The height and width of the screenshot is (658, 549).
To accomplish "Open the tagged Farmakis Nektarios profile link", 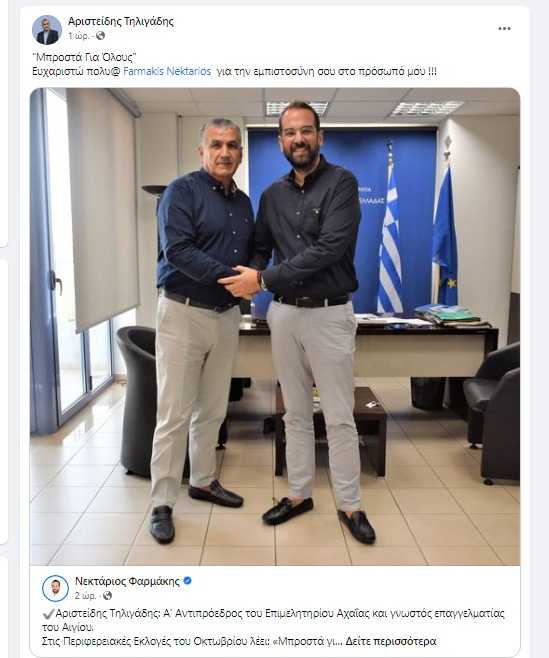I will [167, 71].
